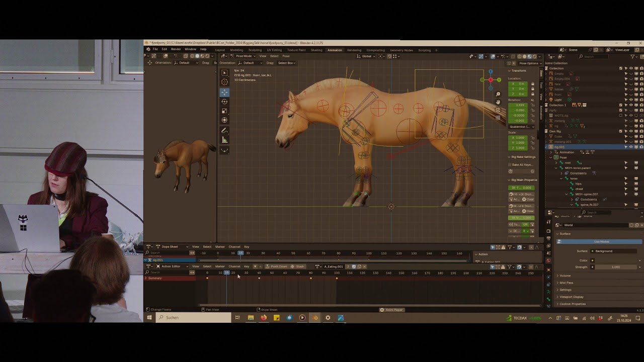Toggle camera view gizmo icon

coord(498,110)
